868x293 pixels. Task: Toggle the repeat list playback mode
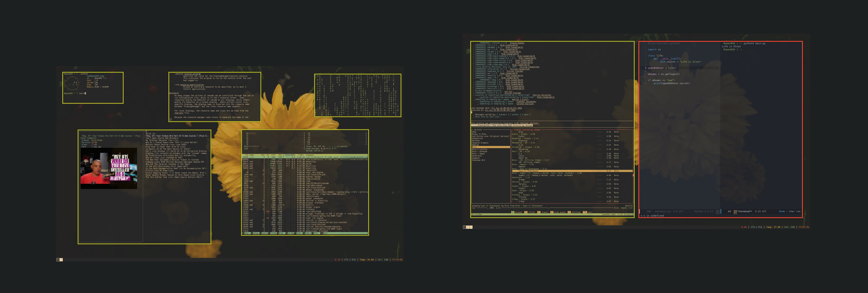click(x=626, y=208)
